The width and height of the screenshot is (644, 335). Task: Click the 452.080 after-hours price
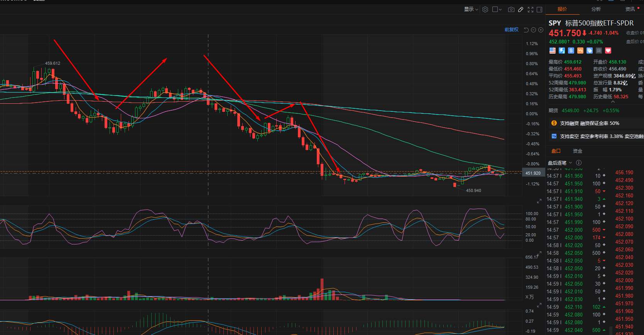558,42
